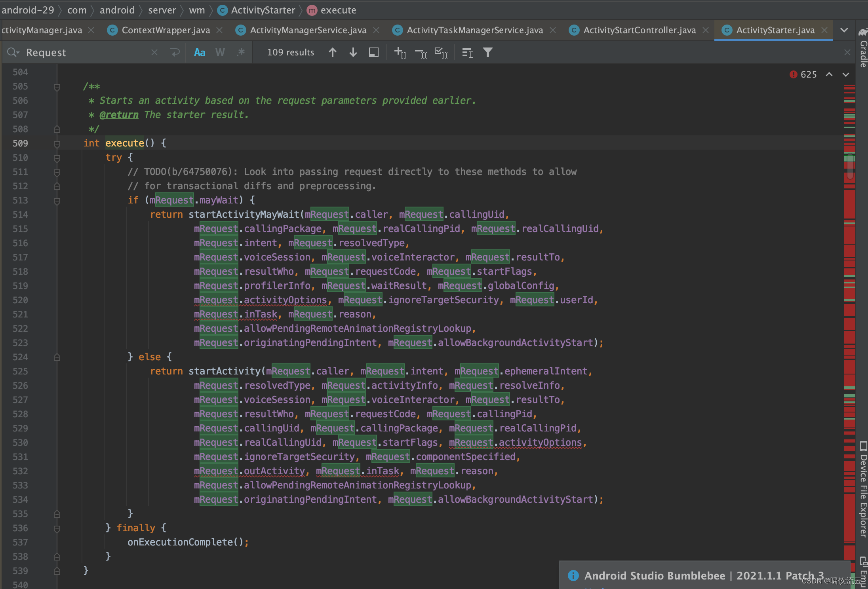
Task: Switch to ContextWrapper.java tab
Action: [166, 30]
